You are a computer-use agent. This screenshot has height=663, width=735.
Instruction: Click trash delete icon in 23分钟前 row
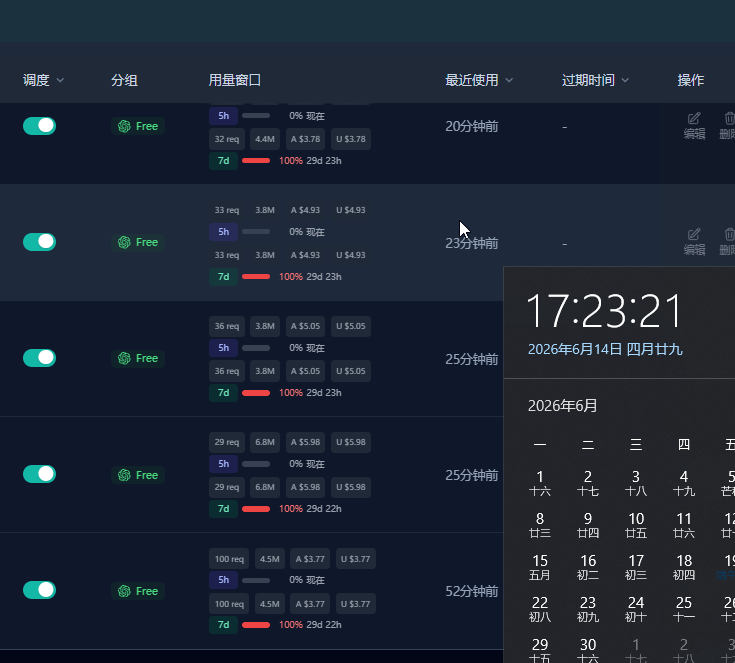(729, 234)
